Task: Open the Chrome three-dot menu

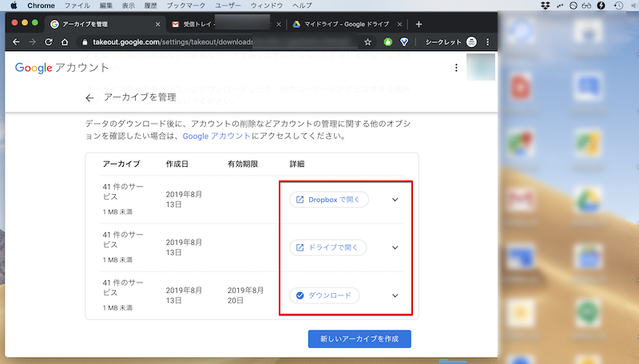Action: pos(488,42)
